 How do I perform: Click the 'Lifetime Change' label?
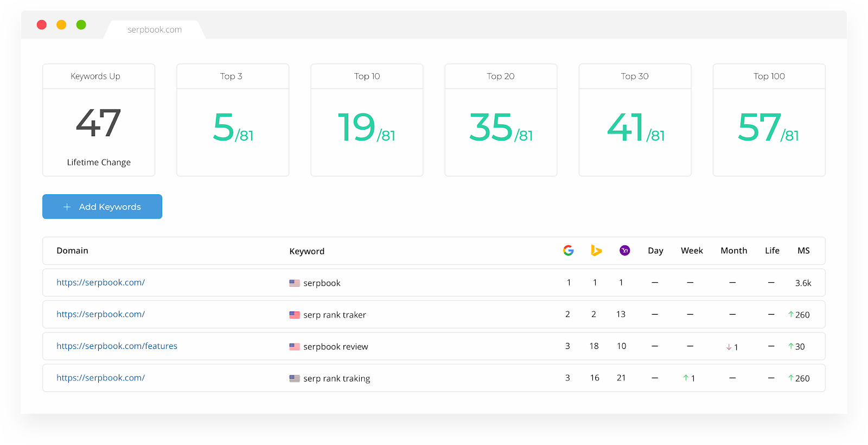tap(99, 162)
